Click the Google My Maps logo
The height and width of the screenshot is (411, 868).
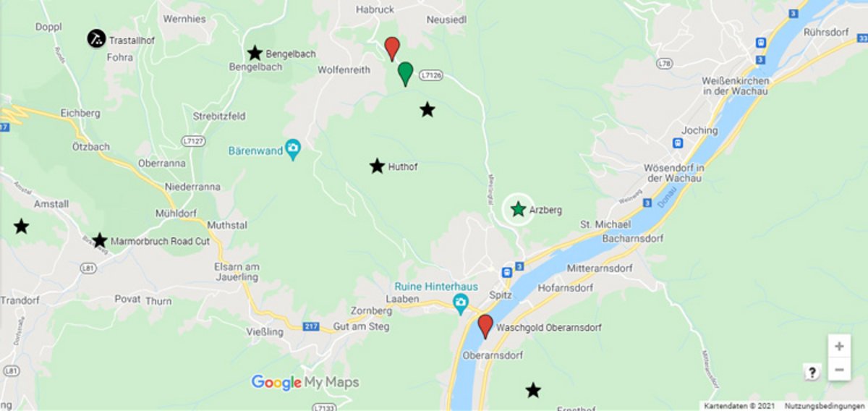click(305, 382)
